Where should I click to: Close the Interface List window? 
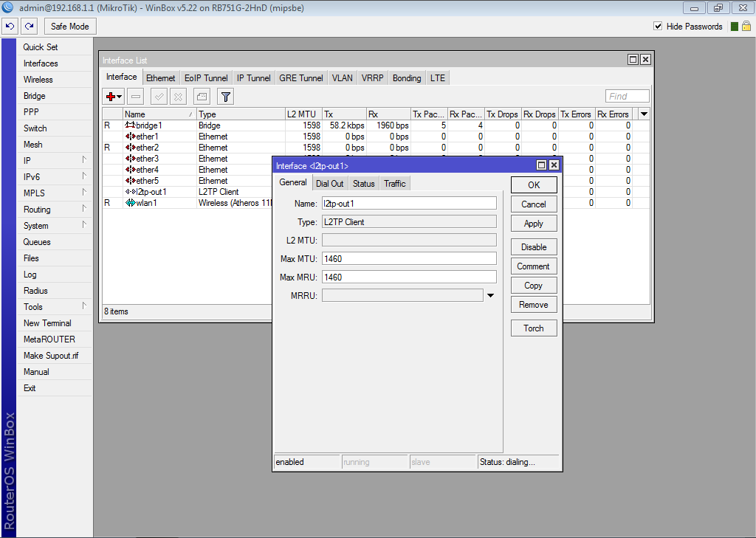pos(645,59)
